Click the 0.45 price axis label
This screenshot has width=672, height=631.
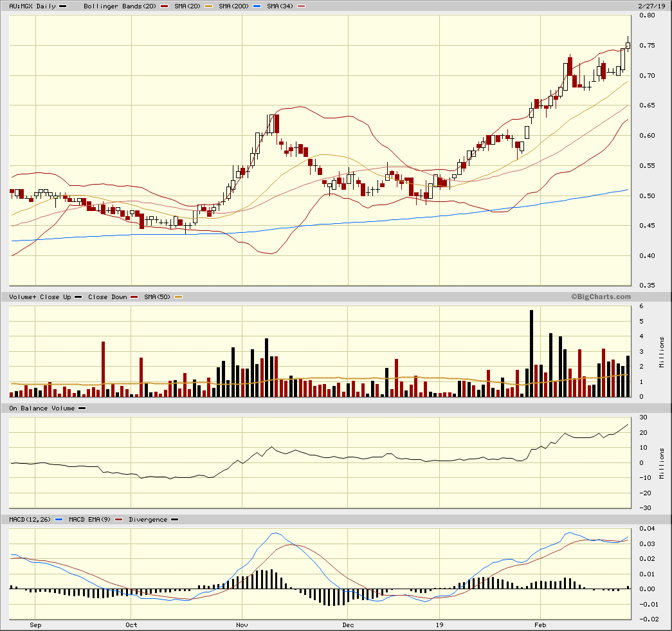(647, 226)
